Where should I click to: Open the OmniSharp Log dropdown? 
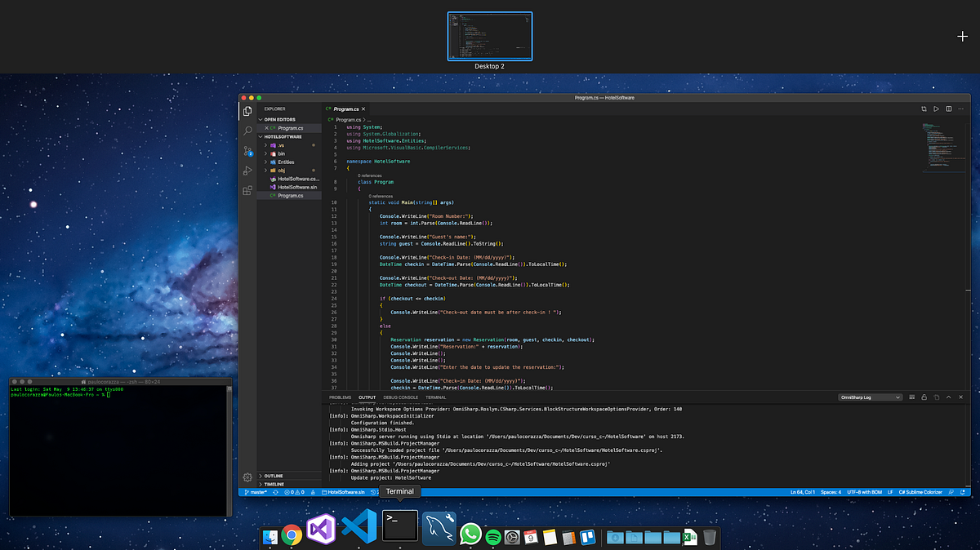(x=870, y=397)
